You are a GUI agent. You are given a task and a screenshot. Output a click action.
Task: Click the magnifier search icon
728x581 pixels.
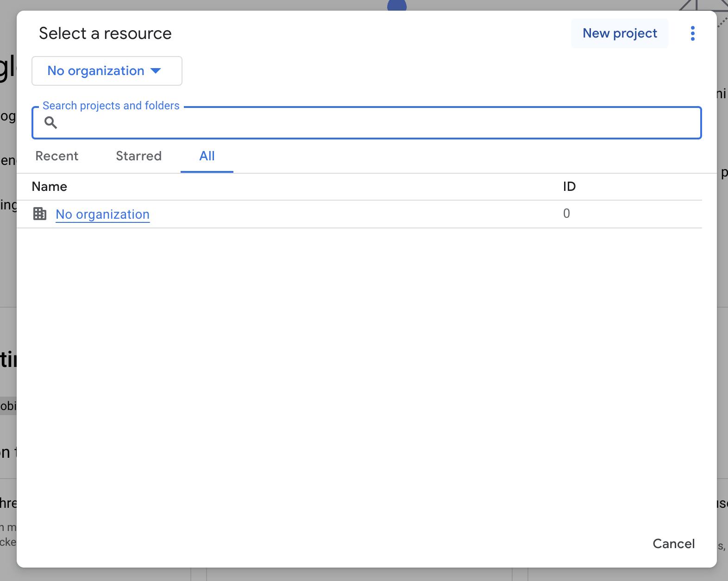pyautogui.click(x=50, y=122)
